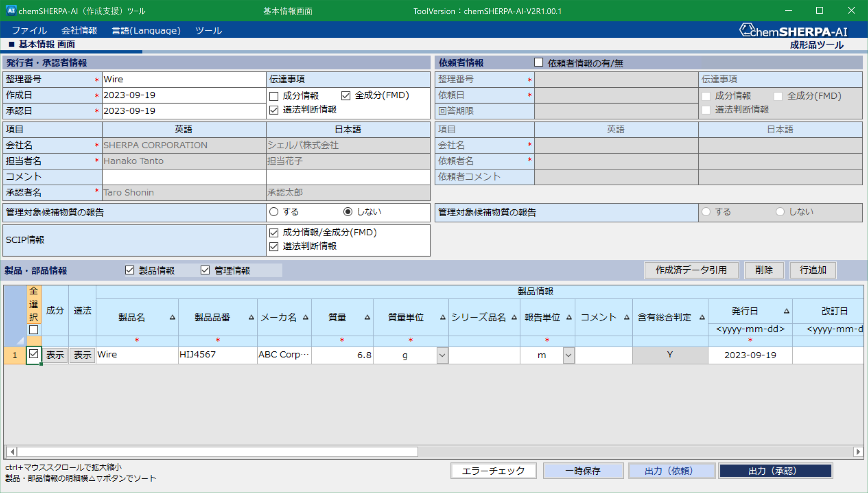
Task: Sort product list by 製品品番 column
Action: 252,317
